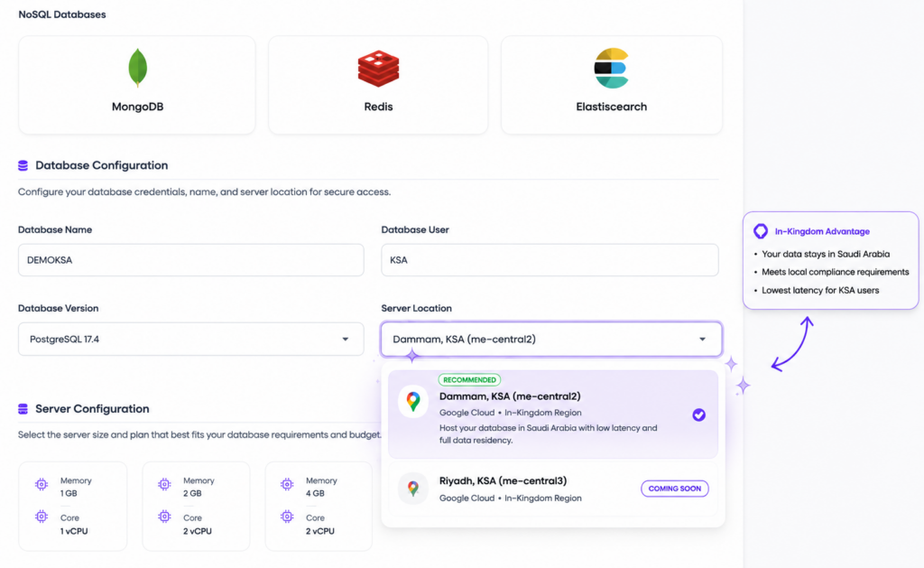Viewport: 924px width, 568px height.
Task: Click the Riyadh location pin icon
Action: pyautogui.click(x=413, y=489)
